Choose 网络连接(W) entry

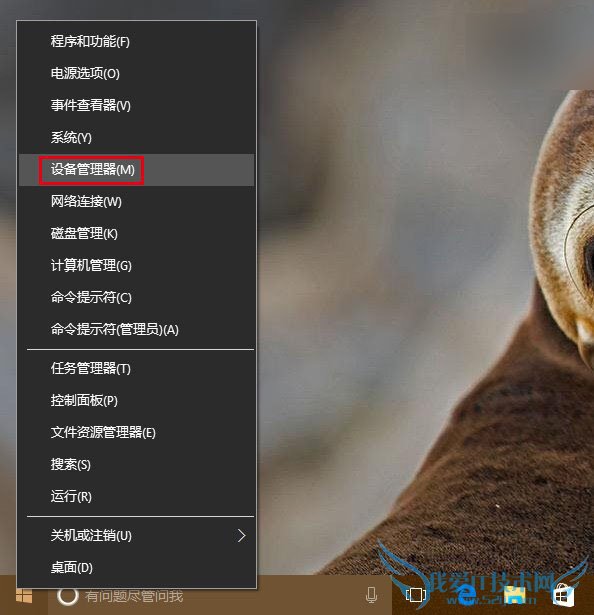137,202
